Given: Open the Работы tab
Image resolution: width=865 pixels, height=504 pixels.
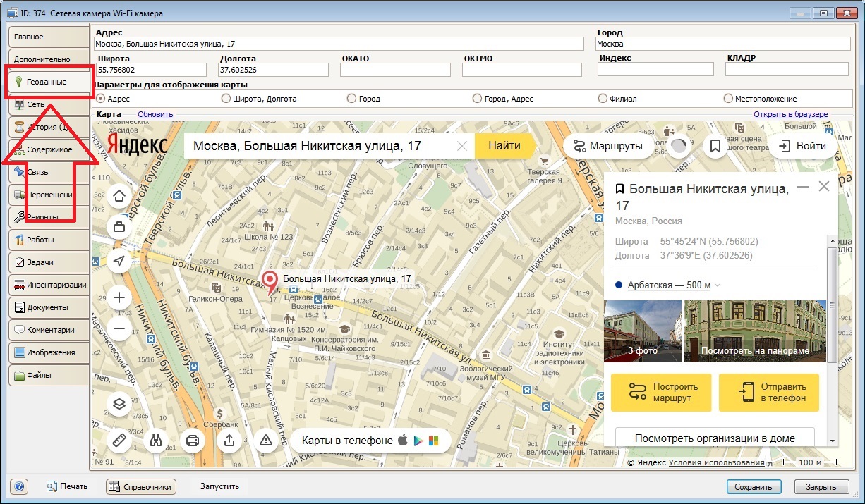Looking at the screenshot, I should coord(49,240).
